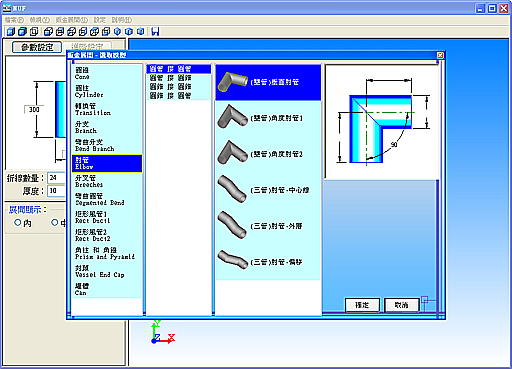This screenshot has width=512, height=369.
Task: Choose Cone in the shape category list
Action: (x=107, y=73)
